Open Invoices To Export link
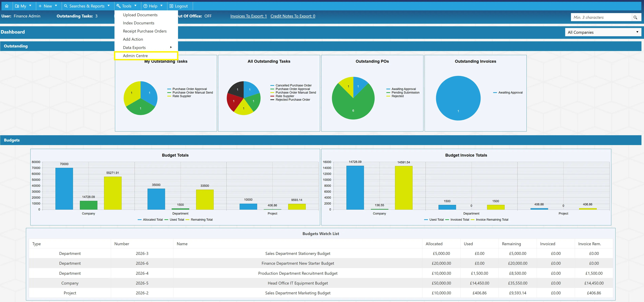 249,16
